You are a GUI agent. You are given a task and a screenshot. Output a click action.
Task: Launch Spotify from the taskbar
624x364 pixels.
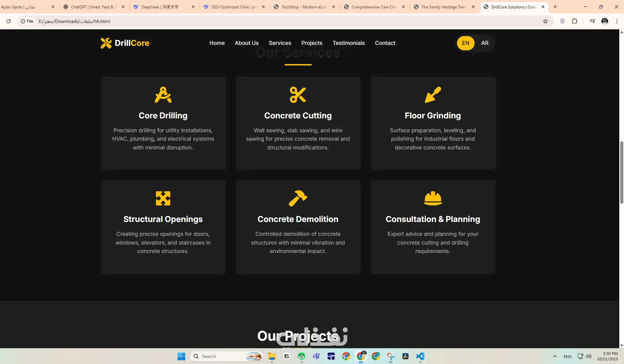click(x=302, y=356)
